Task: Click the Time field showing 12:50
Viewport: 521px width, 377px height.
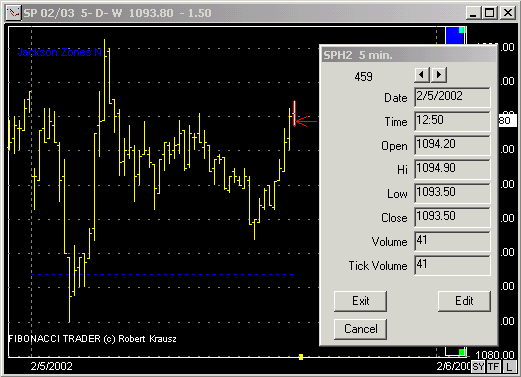Action: 452,121
